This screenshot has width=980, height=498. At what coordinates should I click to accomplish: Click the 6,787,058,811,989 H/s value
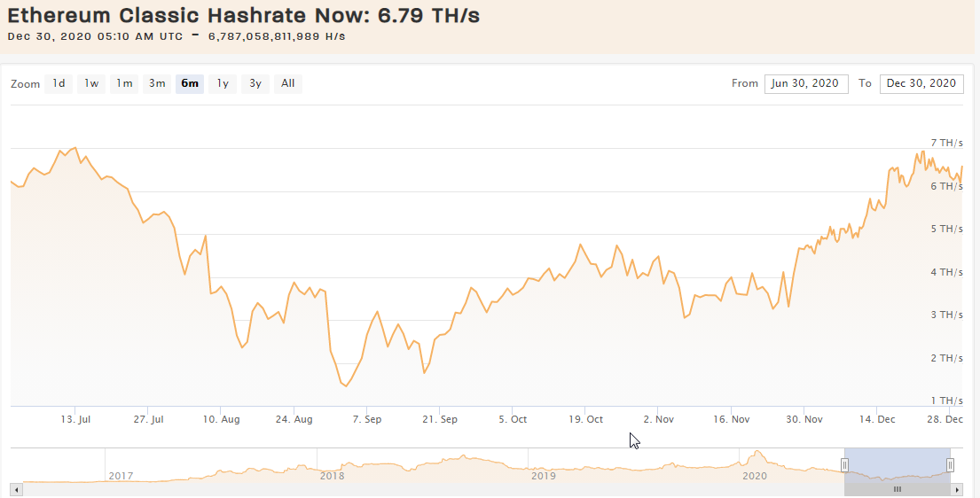[277, 36]
